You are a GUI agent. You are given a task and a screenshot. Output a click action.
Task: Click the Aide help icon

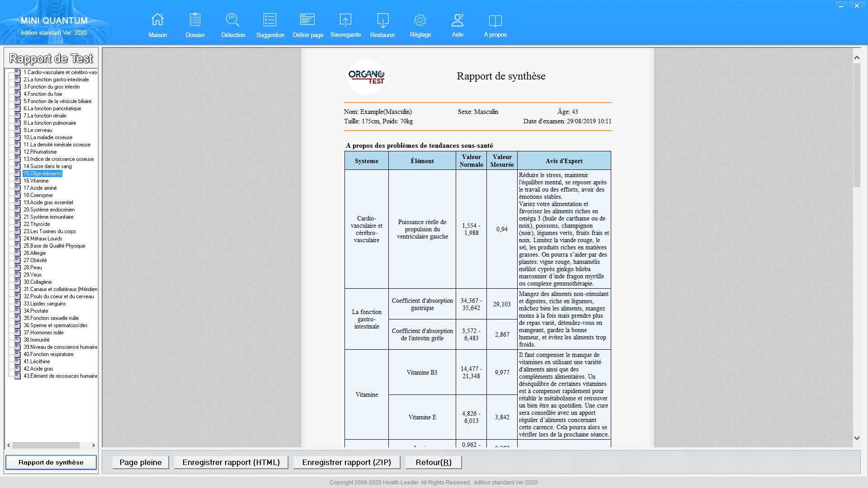pyautogui.click(x=457, y=25)
